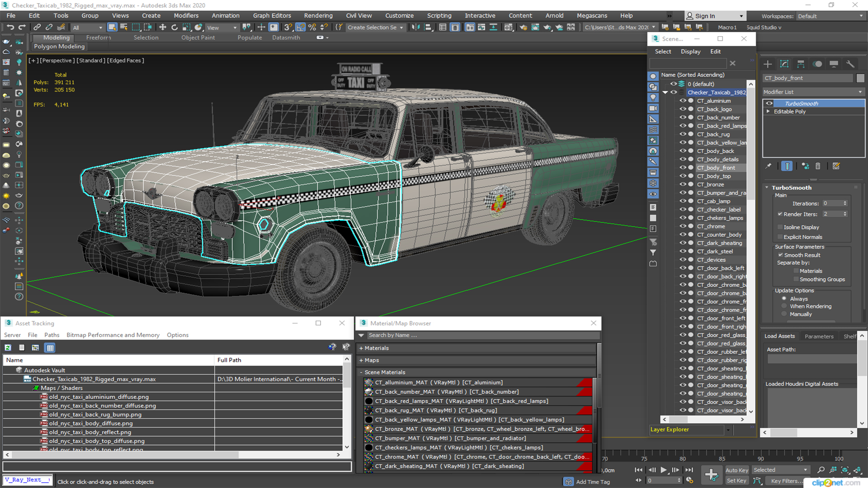Click the Auto Key button

click(737, 470)
